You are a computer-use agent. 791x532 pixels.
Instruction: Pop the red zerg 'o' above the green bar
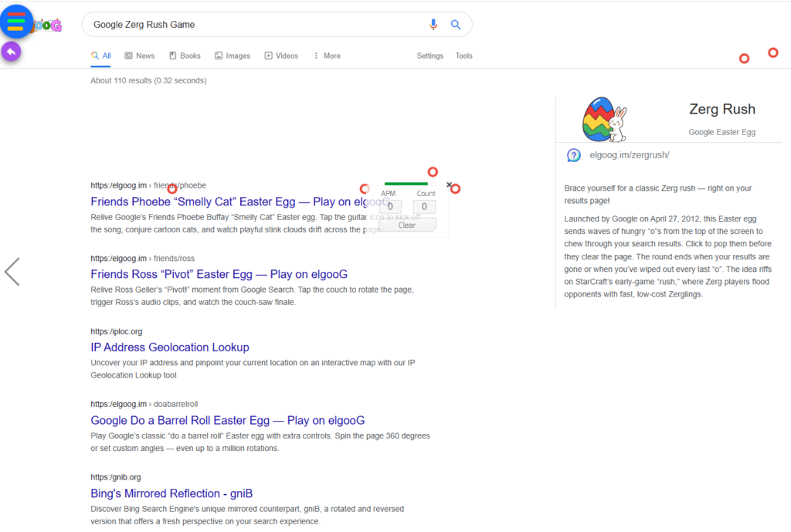click(433, 171)
